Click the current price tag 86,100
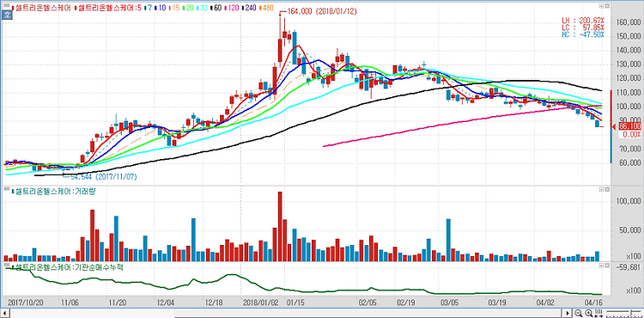 click(x=629, y=126)
